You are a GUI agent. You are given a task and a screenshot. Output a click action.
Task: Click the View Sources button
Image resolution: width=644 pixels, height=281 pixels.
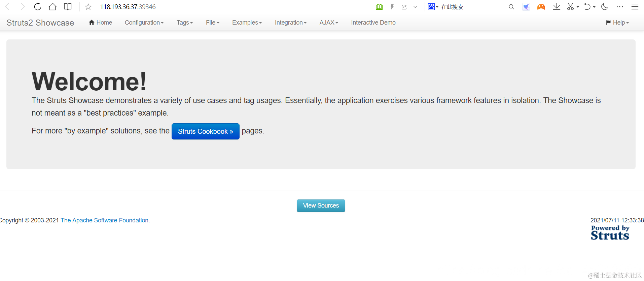click(x=321, y=206)
